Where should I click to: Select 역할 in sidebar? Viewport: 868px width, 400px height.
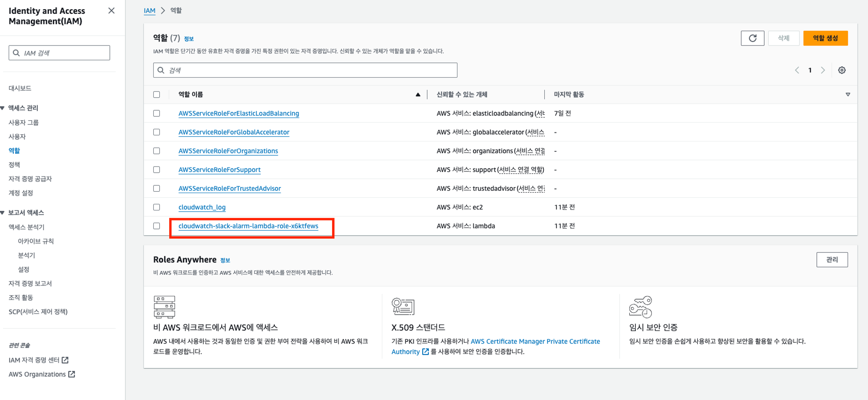click(14, 151)
